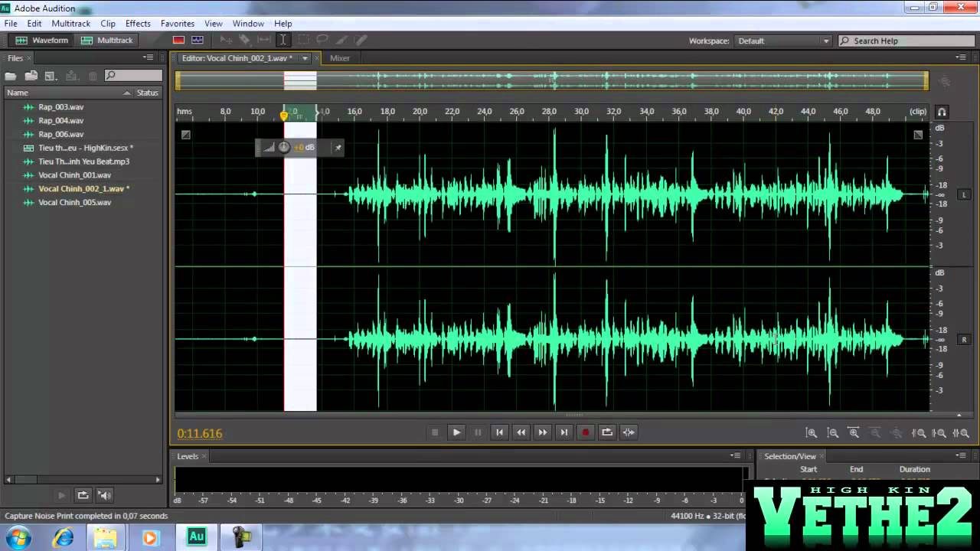The height and width of the screenshot is (551, 980).
Task: Select the HighKin.sesx session file
Action: [x=86, y=148]
